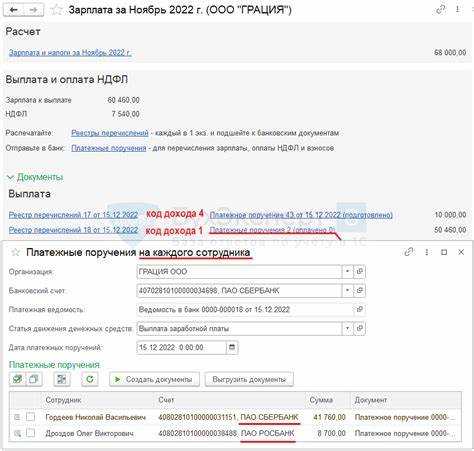Open the Реестры перечислений link
Screen dimensions: 474x451
[x=110, y=133]
